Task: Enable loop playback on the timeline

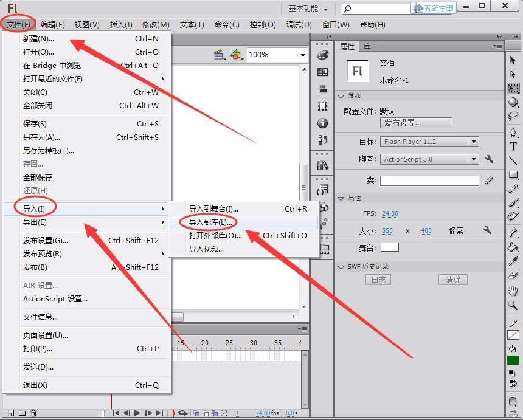Action: pyautogui.click(x=184, y=413)
